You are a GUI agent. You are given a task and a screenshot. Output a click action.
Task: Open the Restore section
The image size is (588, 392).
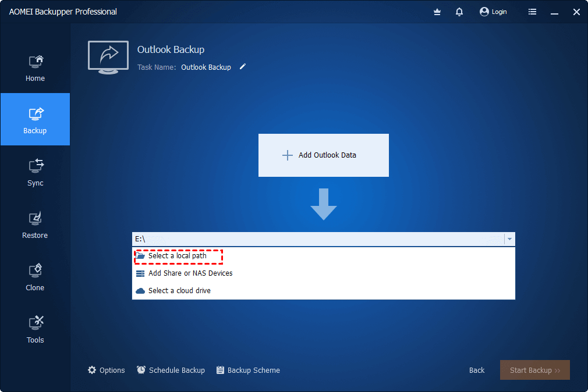(35, 224)
